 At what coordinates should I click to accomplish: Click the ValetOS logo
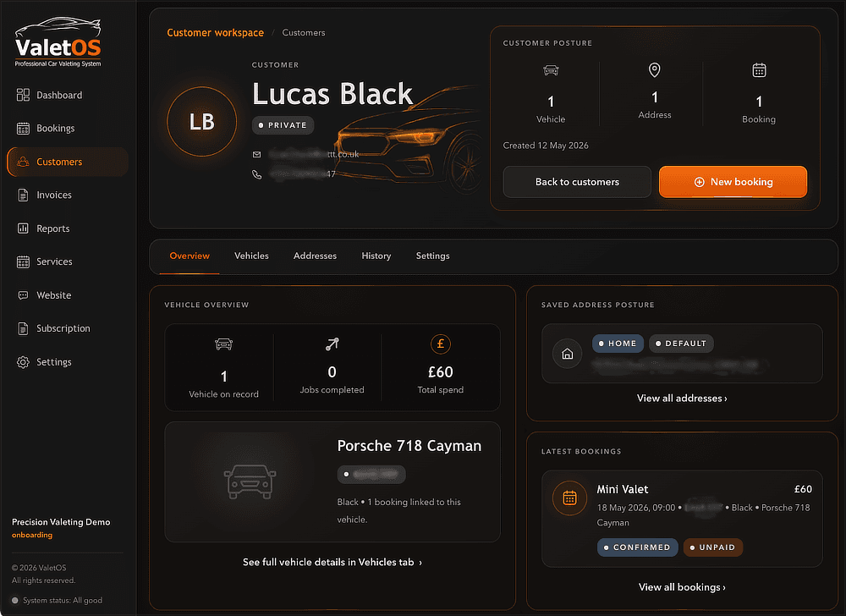(58, 42)
